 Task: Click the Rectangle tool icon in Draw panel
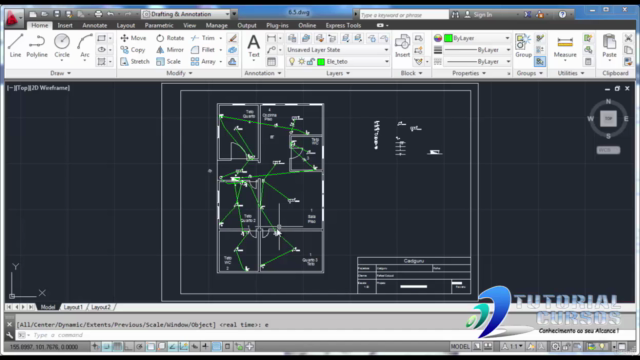tap(101, 38)
